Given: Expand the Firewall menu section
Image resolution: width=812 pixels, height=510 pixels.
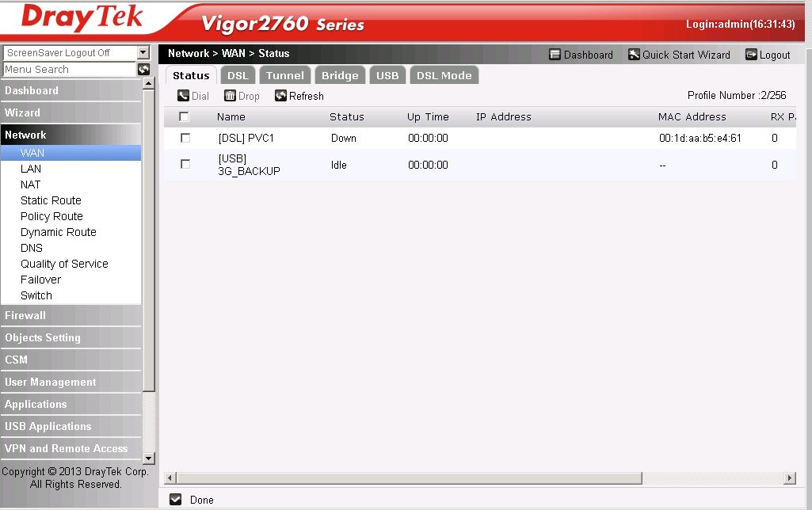Looking at the screenshot, I should [x=25, y=315].
